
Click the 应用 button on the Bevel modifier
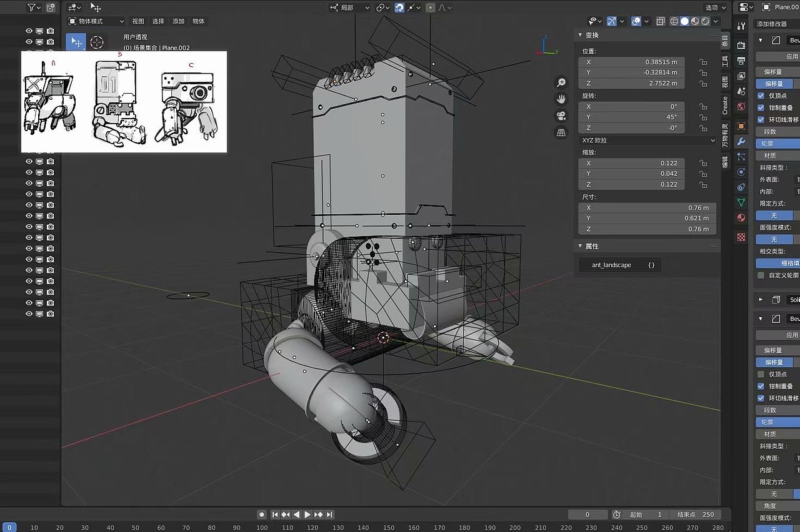coord(779,56)
